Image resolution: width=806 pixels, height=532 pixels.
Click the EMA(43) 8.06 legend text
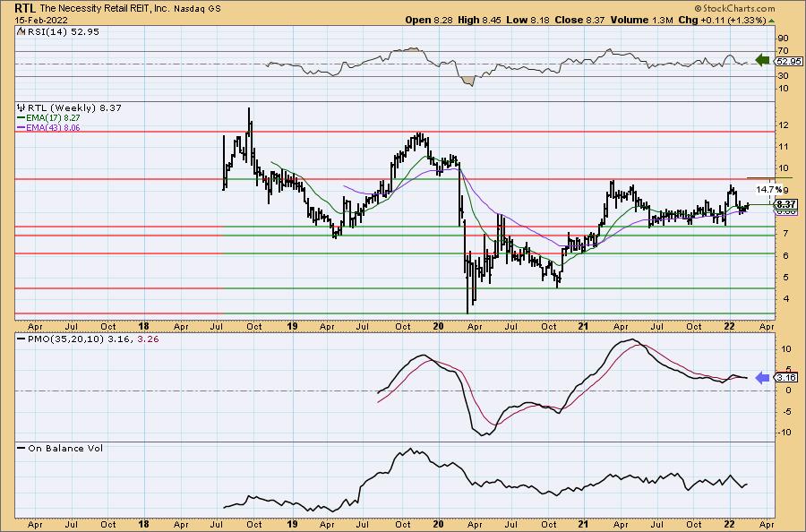(x=53, y=127)
